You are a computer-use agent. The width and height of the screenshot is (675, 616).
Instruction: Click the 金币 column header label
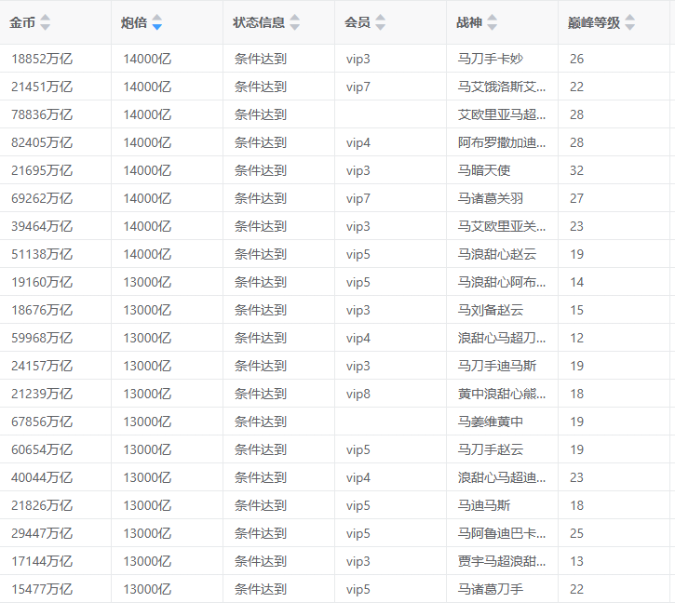[x=22, y=22]
